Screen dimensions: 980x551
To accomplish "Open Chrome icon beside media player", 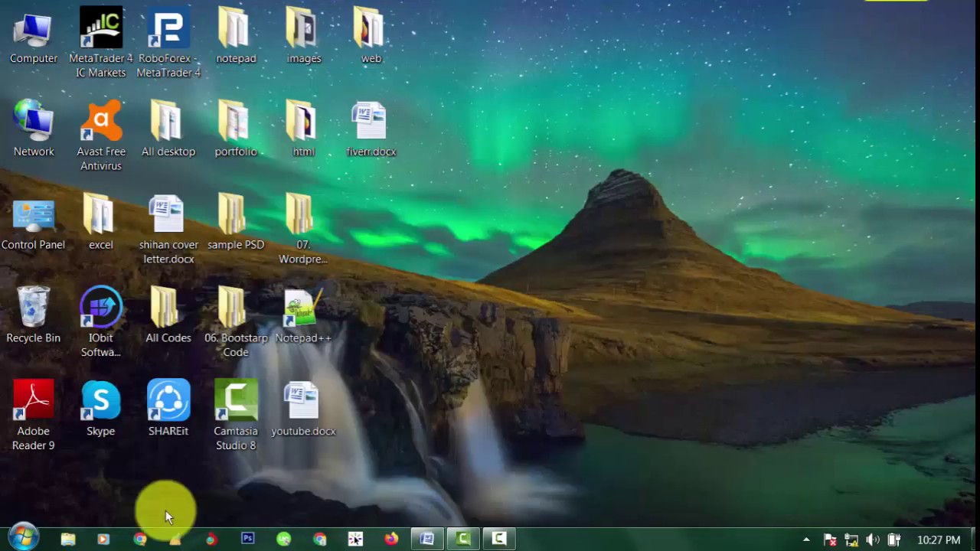I will pos(139,539).
